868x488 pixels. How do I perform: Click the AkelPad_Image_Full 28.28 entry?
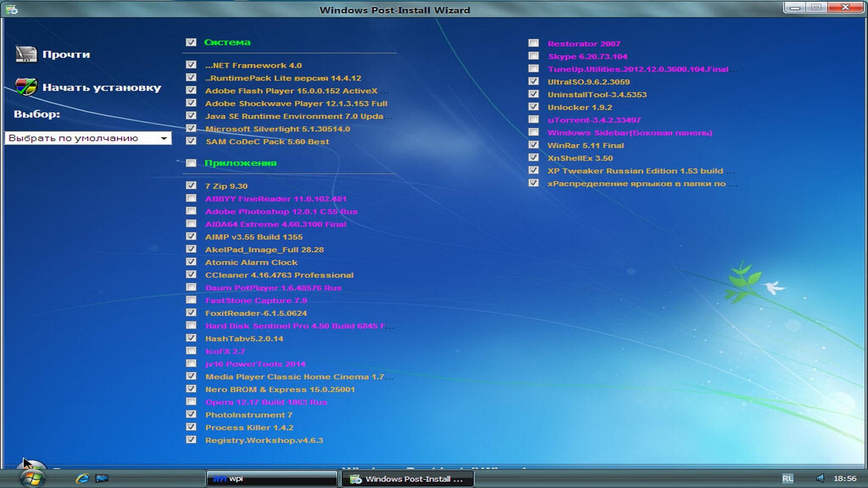click(264, 249)
